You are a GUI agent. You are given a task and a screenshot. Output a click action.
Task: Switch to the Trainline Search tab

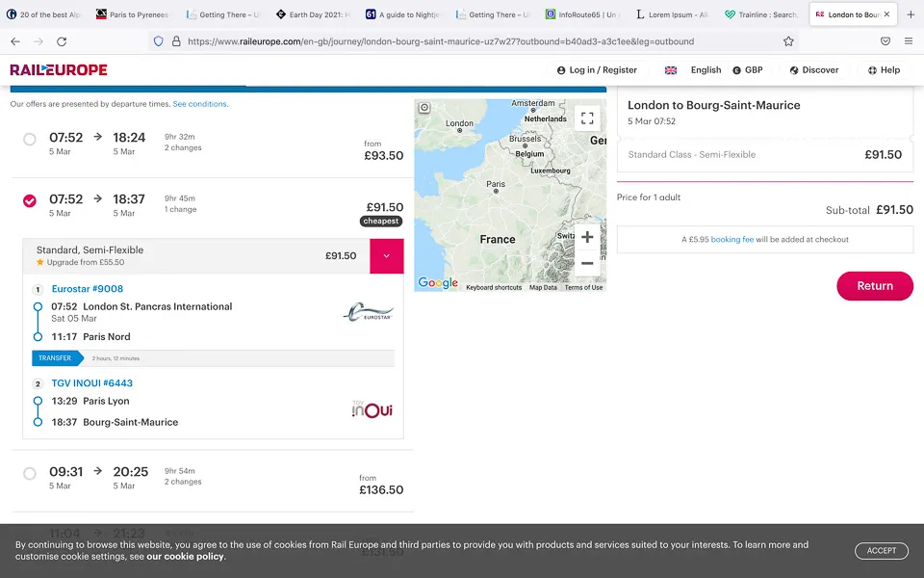click(762, 14)
